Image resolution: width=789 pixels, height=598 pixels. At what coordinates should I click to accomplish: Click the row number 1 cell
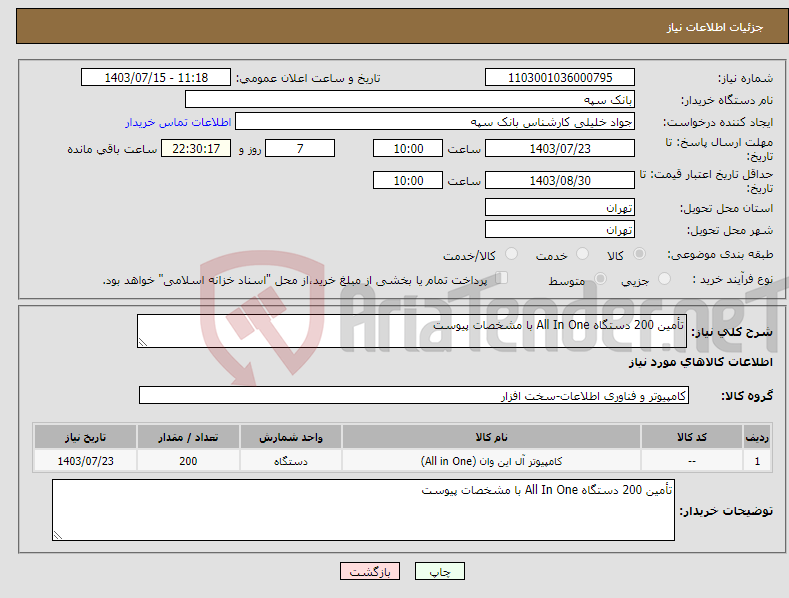(x=757, y=461)
